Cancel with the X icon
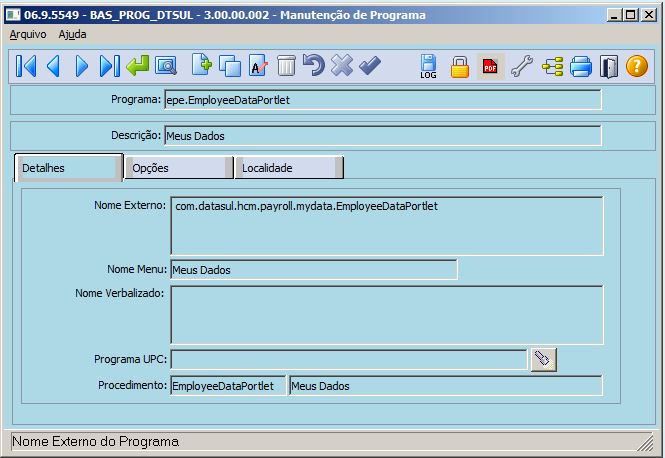Image resolution: width=665 pixels, height=458 pixels. (x=342, y=66)
